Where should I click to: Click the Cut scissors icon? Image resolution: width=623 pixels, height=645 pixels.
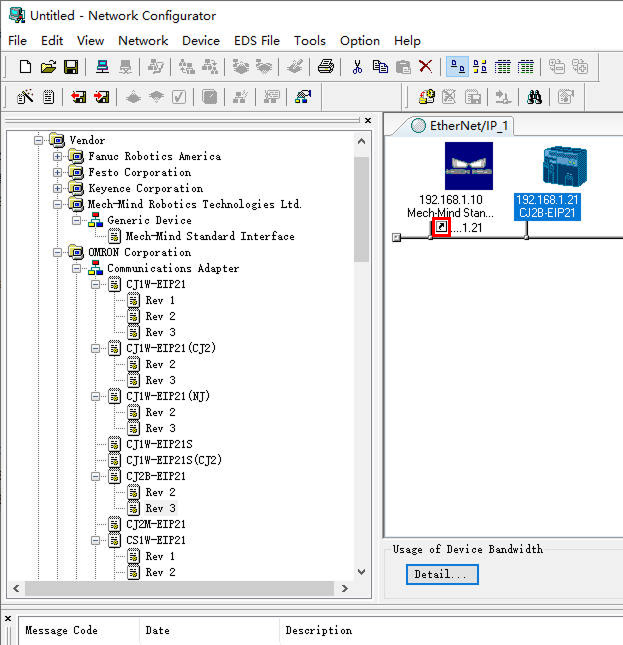coord(357,67)
